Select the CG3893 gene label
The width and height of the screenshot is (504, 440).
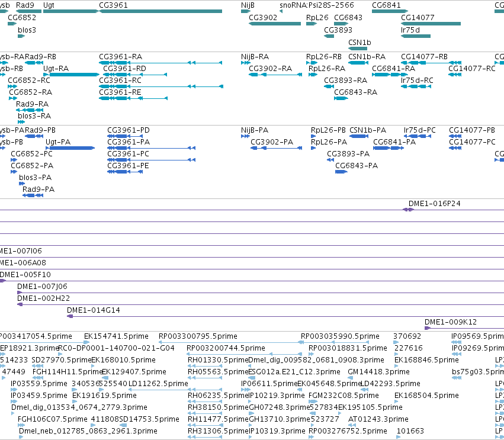point(338,30)
